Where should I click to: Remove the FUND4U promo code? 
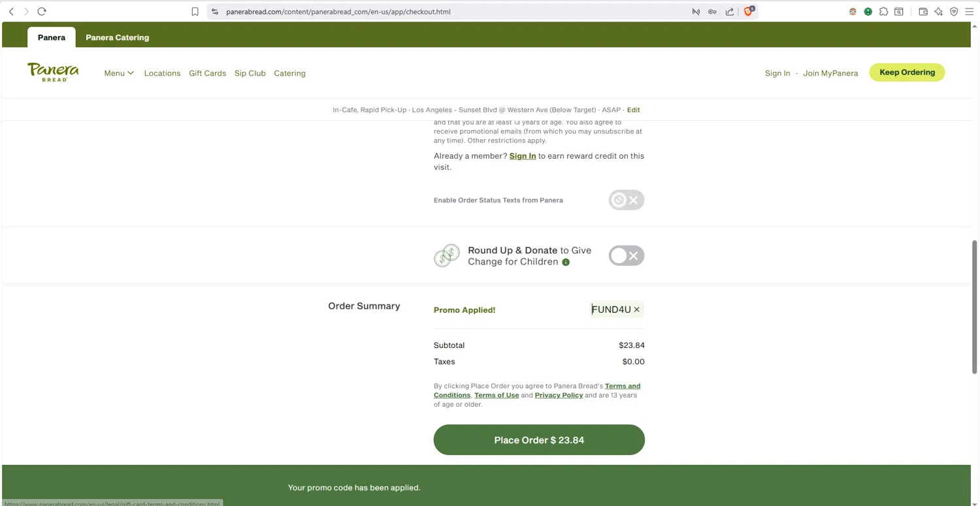[x=636, y=309]
